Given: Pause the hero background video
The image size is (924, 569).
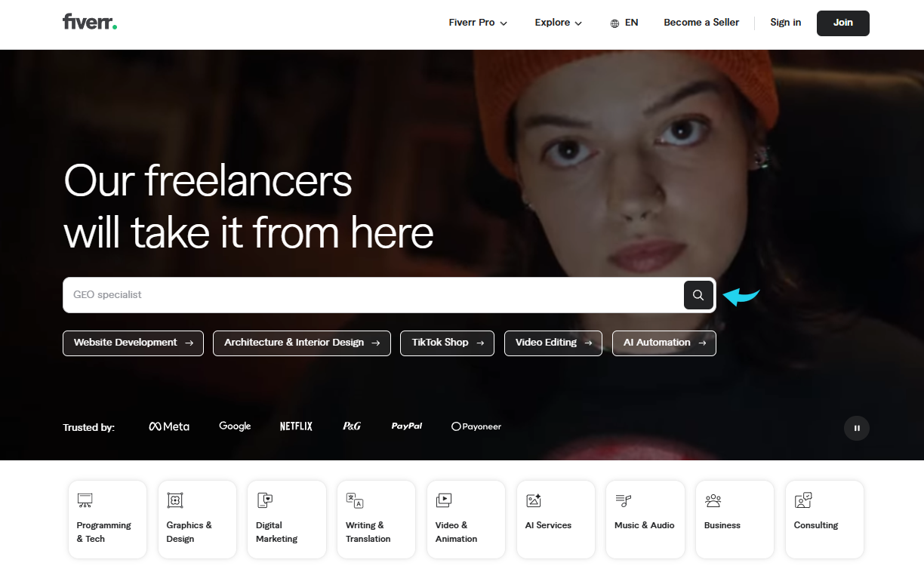Looking at the screenshot, I should 857,428.
